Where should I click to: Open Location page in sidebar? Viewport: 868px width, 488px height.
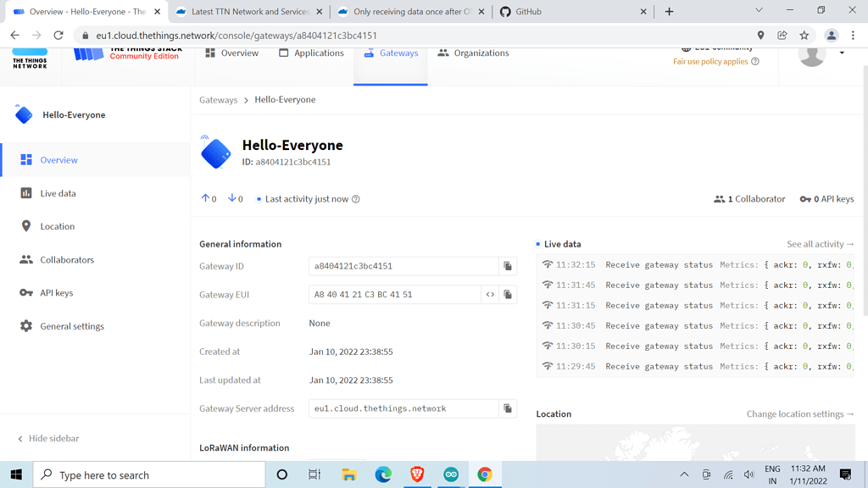(57, 226)
